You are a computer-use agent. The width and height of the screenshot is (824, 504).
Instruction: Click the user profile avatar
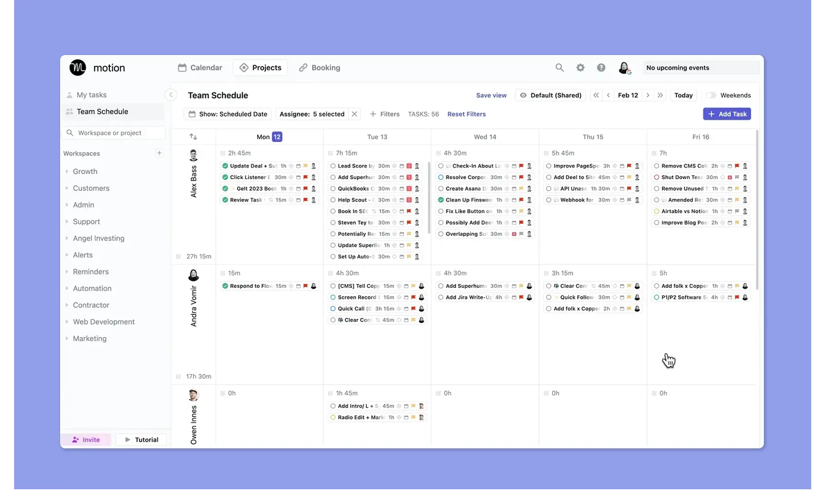(624, 67)
